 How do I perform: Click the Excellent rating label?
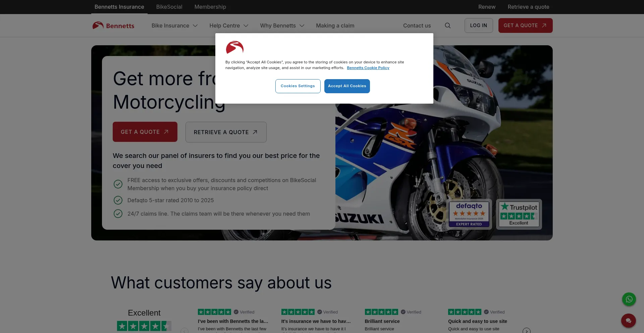tap(144, 313)
